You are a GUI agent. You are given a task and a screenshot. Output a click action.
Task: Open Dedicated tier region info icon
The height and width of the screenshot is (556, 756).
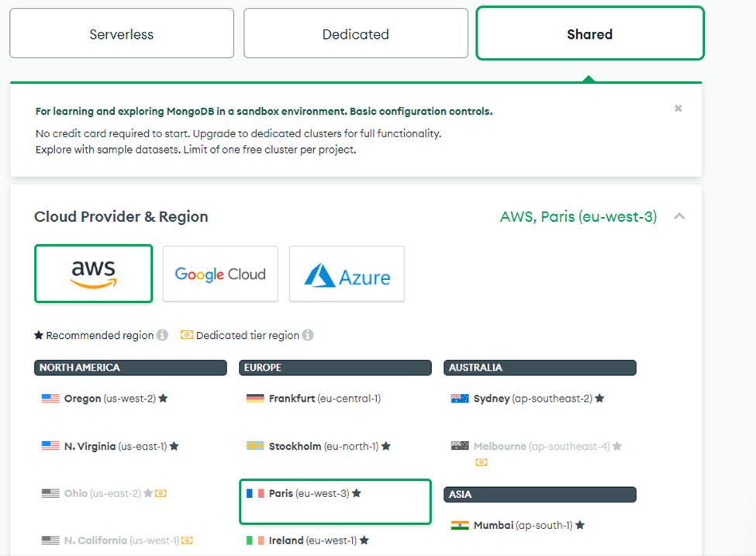click(x=308, y=335)
